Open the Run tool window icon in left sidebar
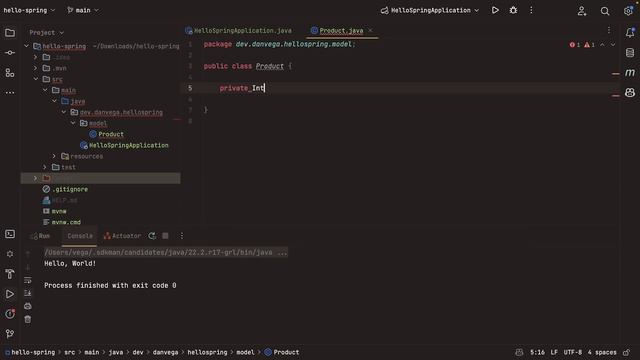This screenshot has width=640, height=360. coord(10,294)
